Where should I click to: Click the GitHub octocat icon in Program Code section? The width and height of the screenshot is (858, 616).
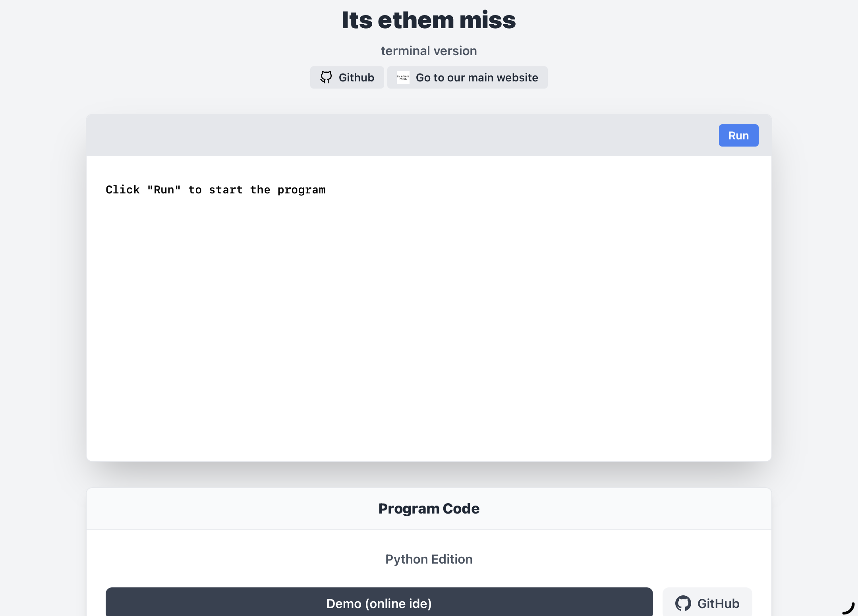click(683, 603)
